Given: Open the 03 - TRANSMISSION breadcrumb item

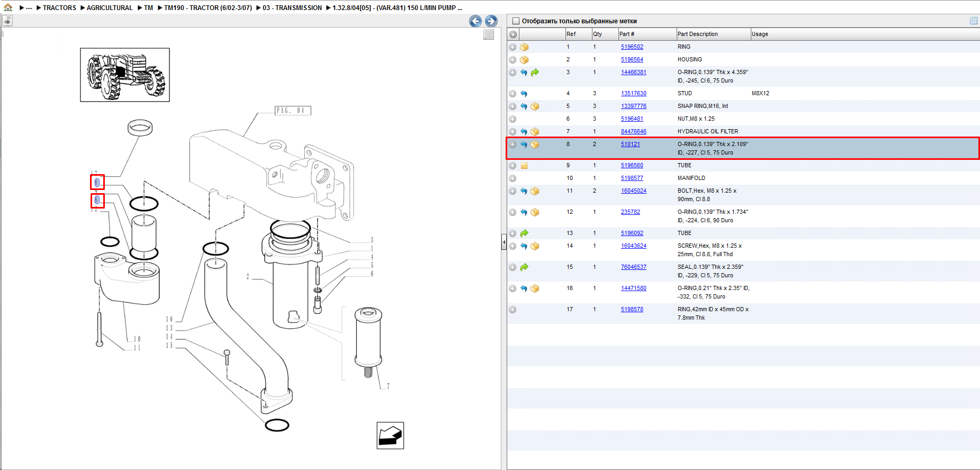Looking at the screenshot, I should pyautogui.click(x=292, y=8).
